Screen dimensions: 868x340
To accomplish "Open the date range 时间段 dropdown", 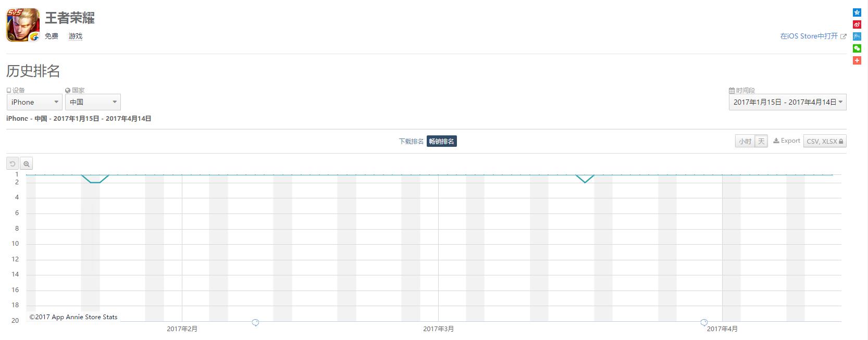I will pos(787,102).
